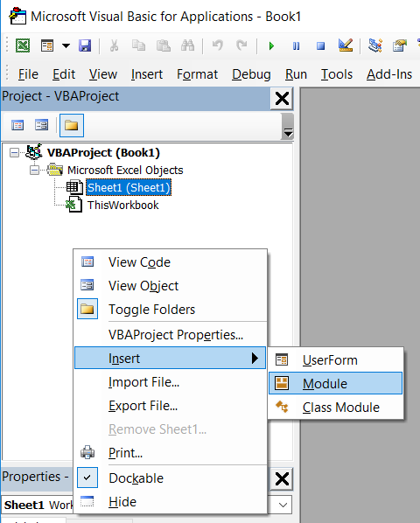Click the Break pause icon in toolbar
Image resolution: width=420 pixels, height=523 pixels.
(x=296, y=45)
